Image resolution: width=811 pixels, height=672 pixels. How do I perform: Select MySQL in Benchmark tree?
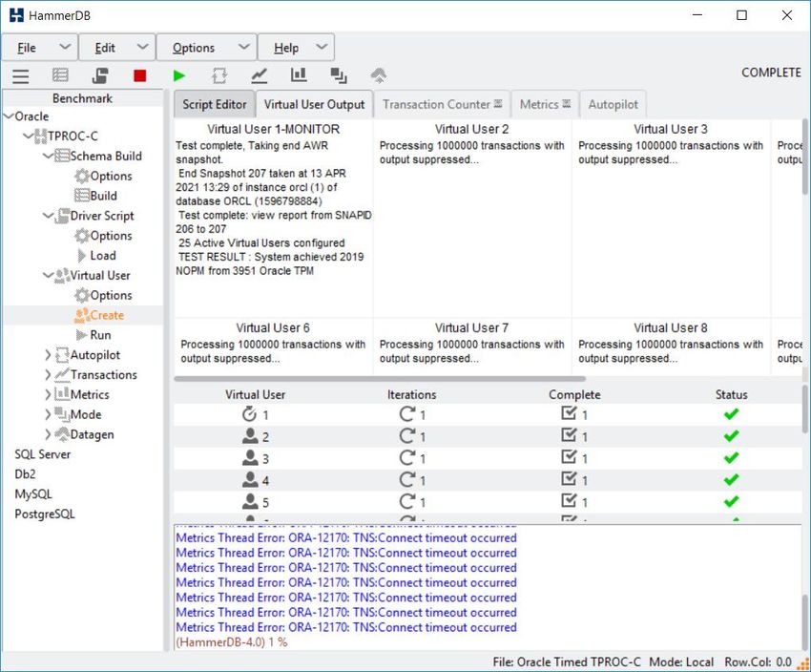33,494
